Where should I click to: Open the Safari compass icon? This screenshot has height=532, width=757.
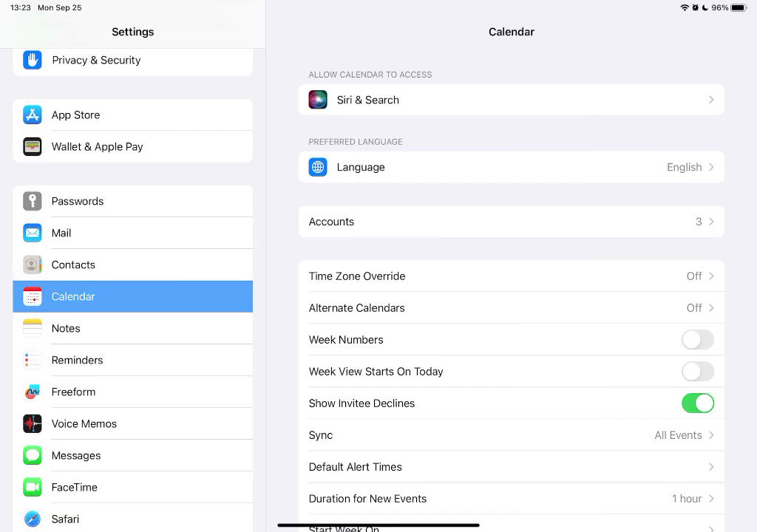[x=33, y=519]
